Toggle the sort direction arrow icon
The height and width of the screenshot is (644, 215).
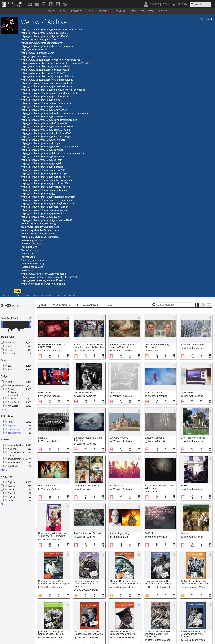(39, 305)
